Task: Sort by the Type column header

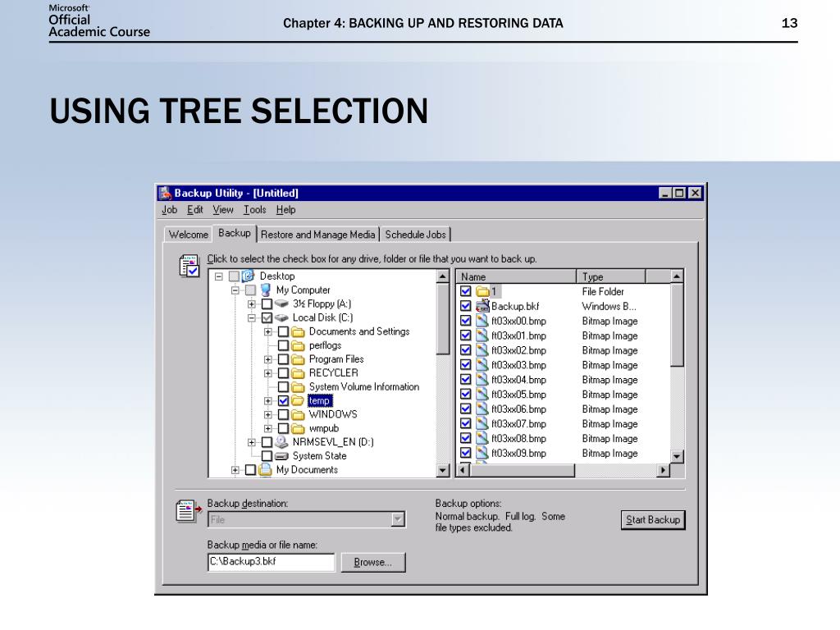Action: pos(610,276)
